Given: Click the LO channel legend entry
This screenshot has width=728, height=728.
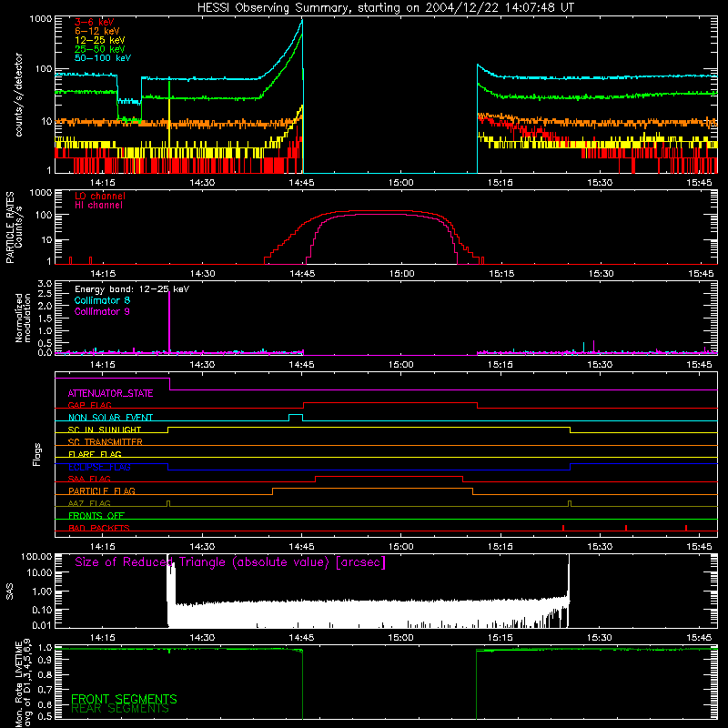Looking at the screenshot, I should point(100,196).
